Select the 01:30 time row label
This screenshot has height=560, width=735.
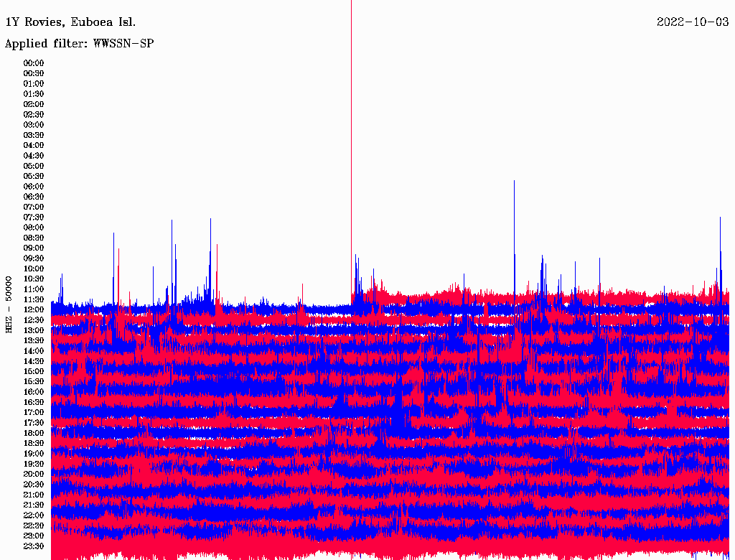(x=34, y=94)
